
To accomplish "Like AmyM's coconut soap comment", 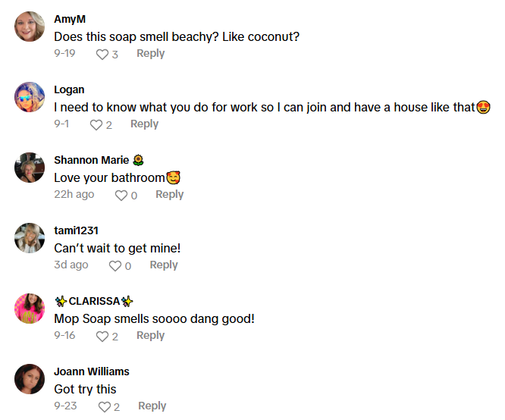I will 102,55.
